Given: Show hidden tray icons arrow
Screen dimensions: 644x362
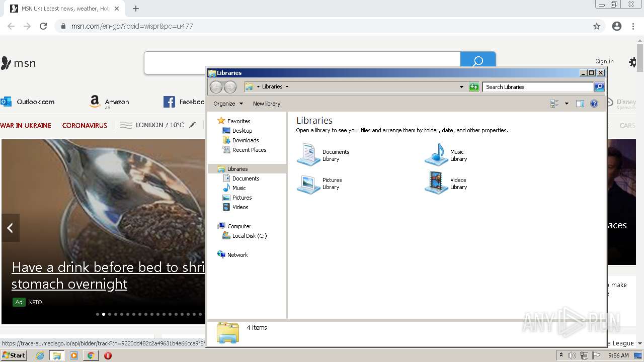Looking at the screenshot, I should (x=561, y=355).
